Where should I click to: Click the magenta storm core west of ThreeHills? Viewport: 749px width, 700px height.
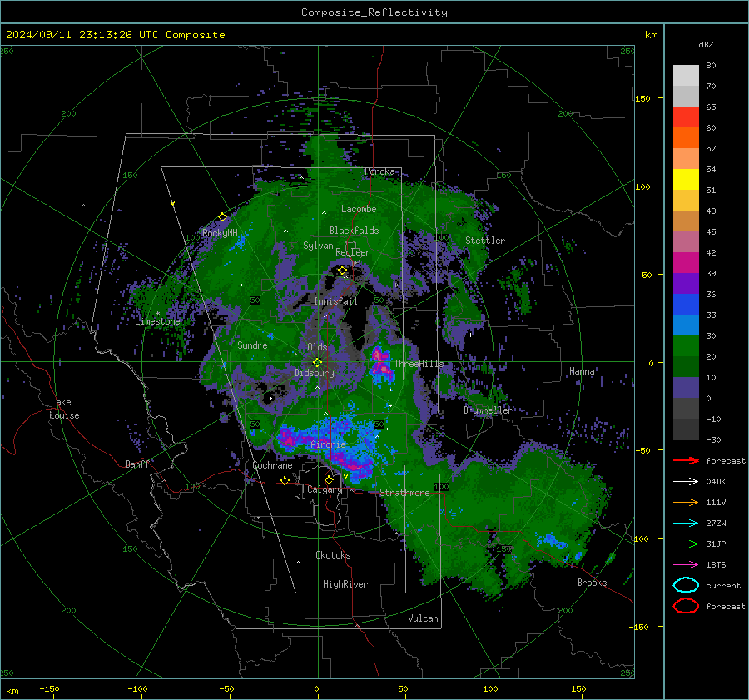(380, 363)
